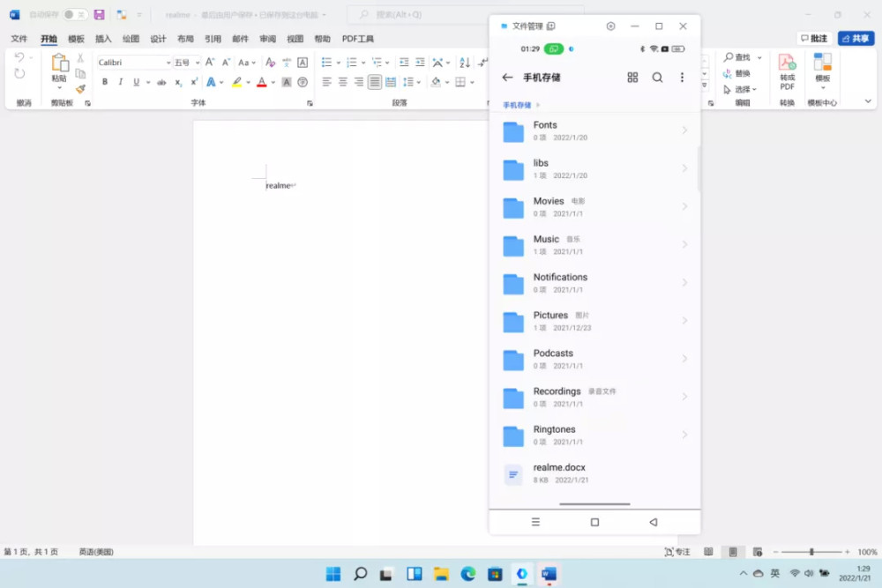Click the zoom slider in status bar

[x=811, y=552]
